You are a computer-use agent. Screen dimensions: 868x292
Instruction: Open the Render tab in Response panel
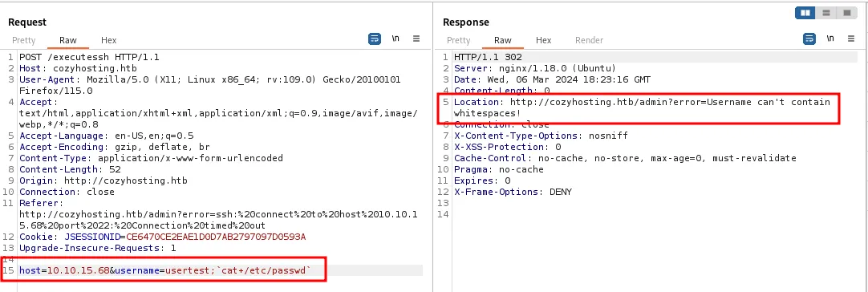(589, 40)
